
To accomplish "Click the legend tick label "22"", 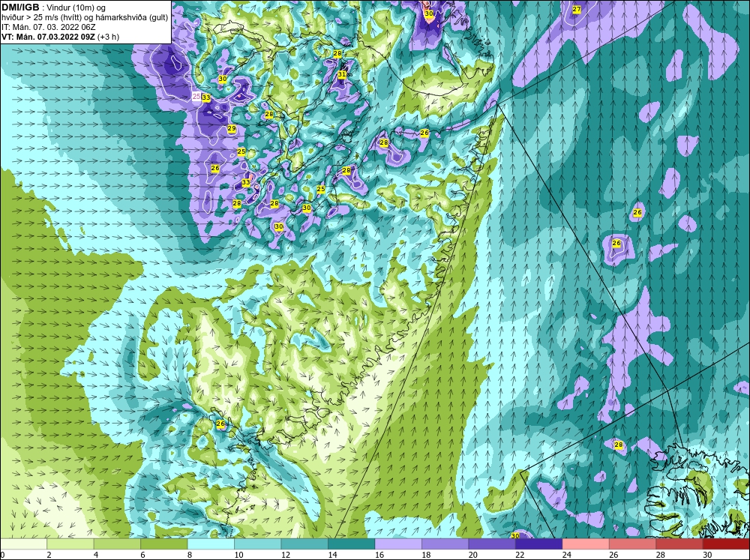I will tap(520, 555).
